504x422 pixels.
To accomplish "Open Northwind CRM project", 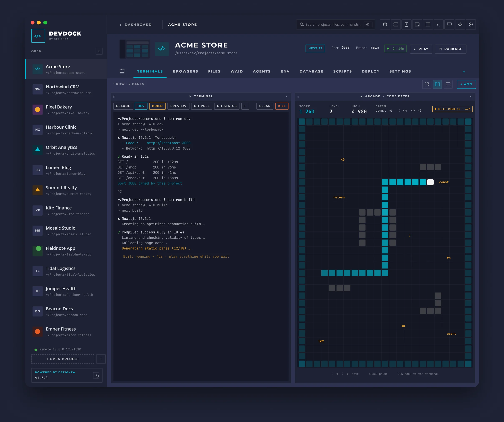I will (66, 89).
